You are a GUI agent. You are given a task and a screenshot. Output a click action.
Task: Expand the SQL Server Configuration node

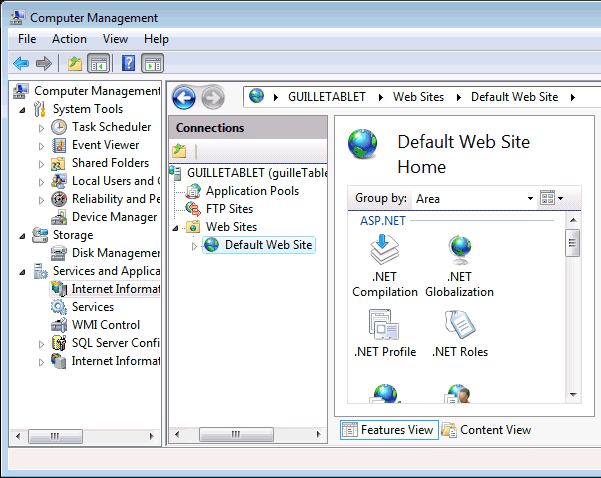coord(41,344)
